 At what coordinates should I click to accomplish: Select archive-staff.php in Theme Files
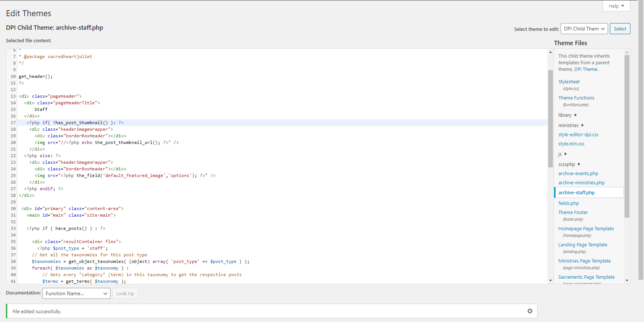coord(576,193)
